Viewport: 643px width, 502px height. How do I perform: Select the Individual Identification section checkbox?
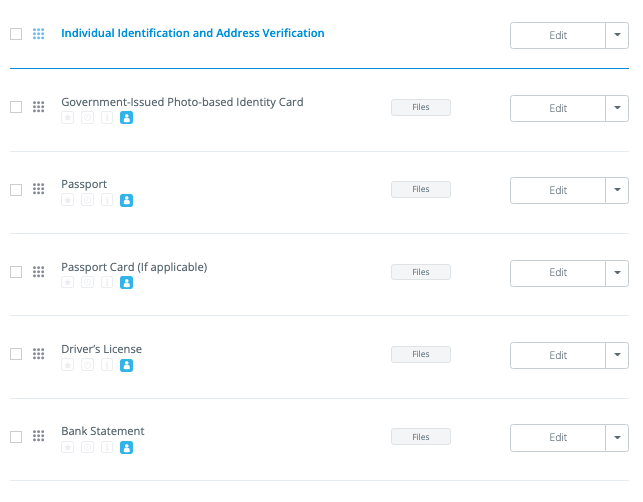(16, 34)
